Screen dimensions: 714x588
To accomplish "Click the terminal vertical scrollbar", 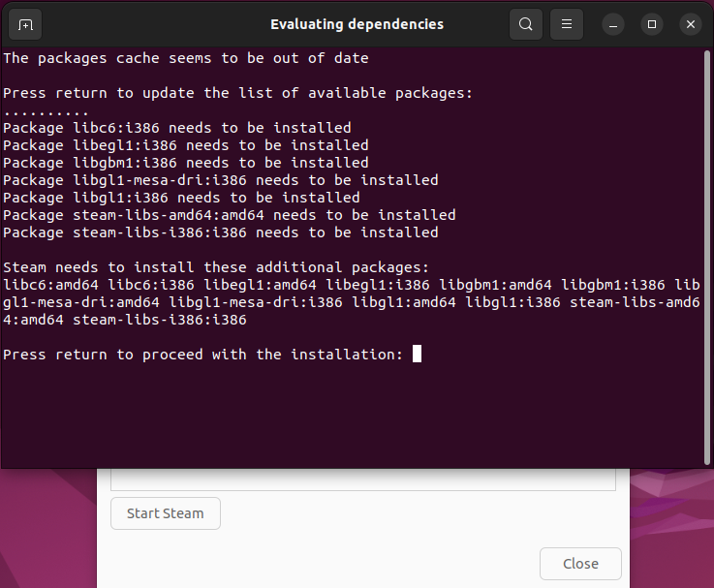I will 706,258.
